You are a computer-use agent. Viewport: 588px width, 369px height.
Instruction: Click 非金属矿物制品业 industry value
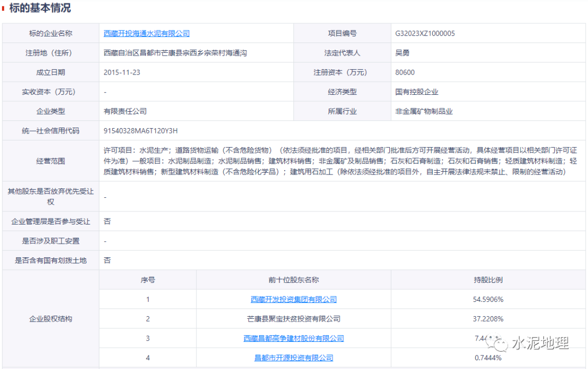(x=424, y=112)
